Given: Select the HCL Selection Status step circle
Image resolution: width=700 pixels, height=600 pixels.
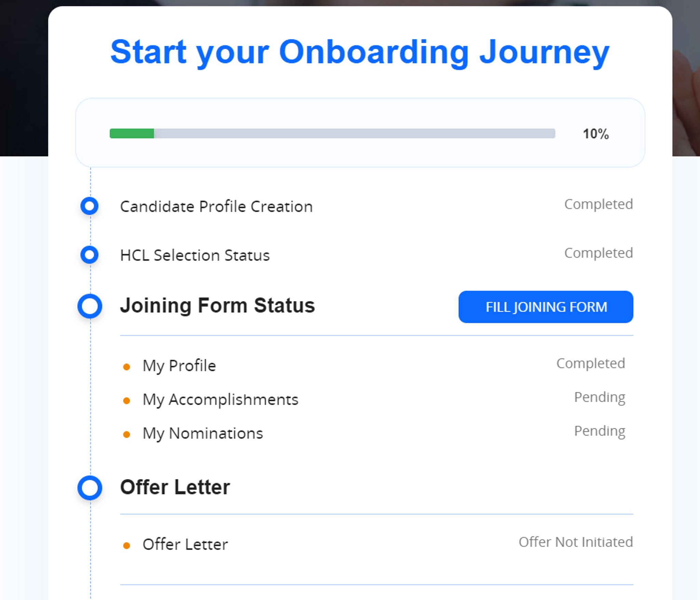Looking at the screenshot, I should pos(90,255).
